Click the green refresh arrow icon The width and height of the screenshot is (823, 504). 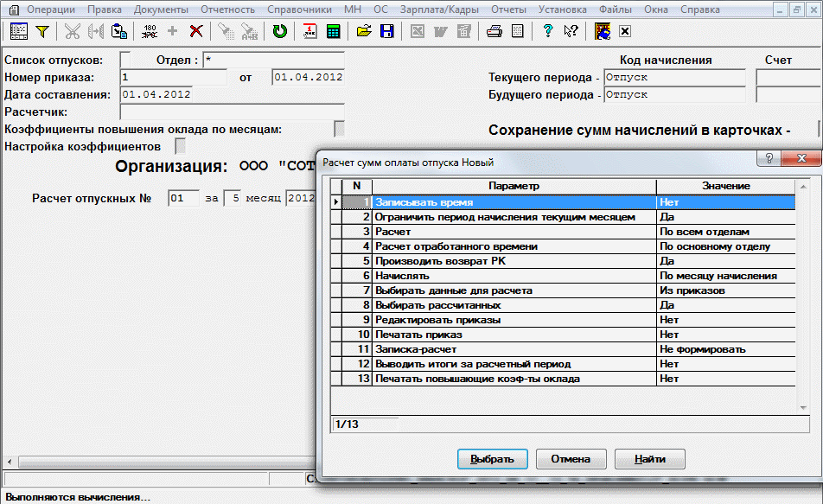(280, 31)
